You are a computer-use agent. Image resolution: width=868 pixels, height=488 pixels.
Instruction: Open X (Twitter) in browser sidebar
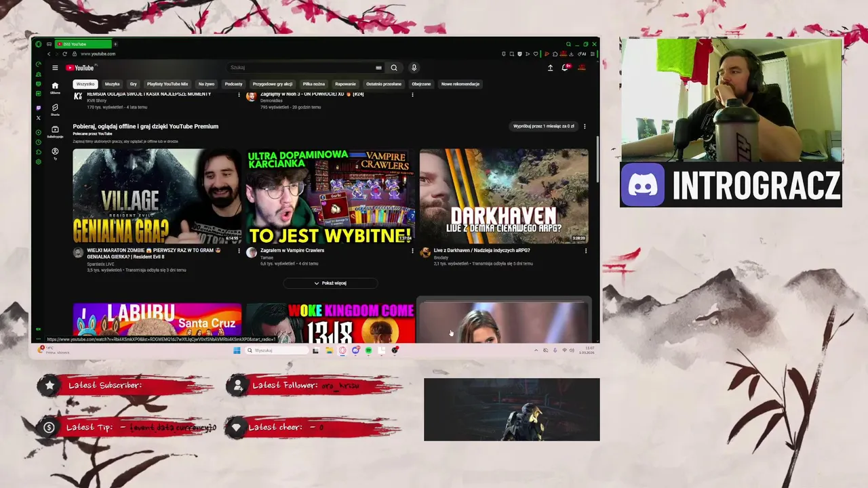point(38,118)
